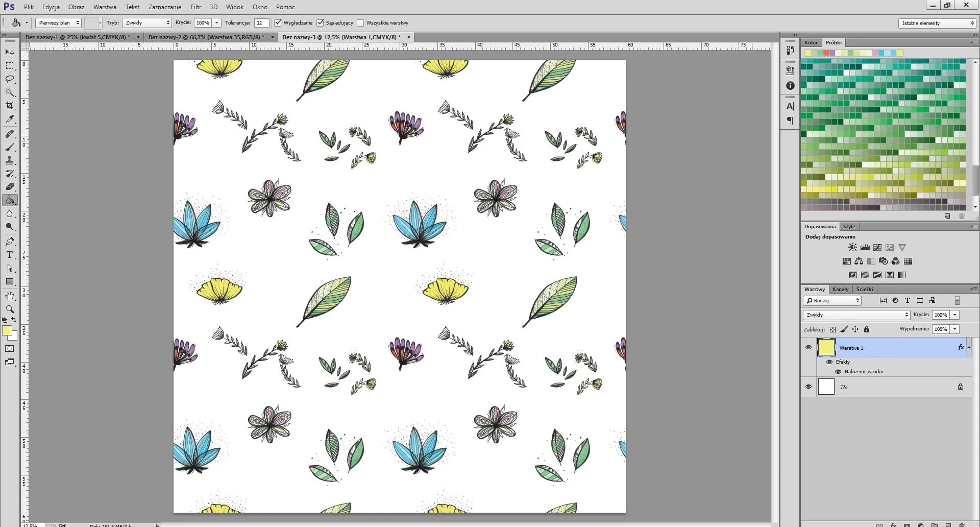Toggle the Wygładzanie checkbox

[x=278, y=23]
